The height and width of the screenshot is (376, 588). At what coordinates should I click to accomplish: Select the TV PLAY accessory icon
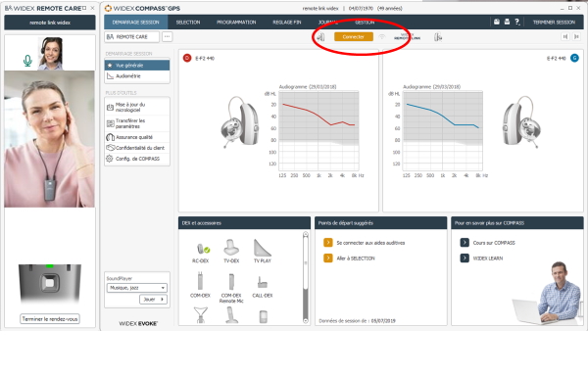point(263,251)
